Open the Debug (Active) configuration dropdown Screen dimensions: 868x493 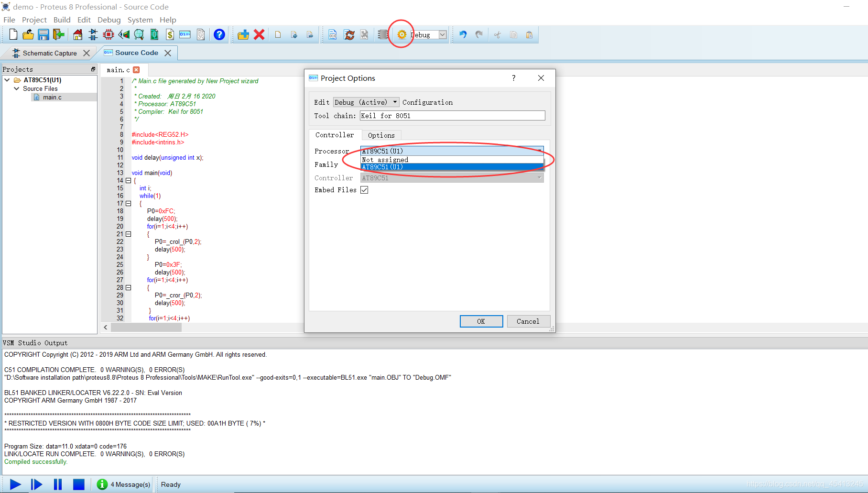click(x=366, y=102)
